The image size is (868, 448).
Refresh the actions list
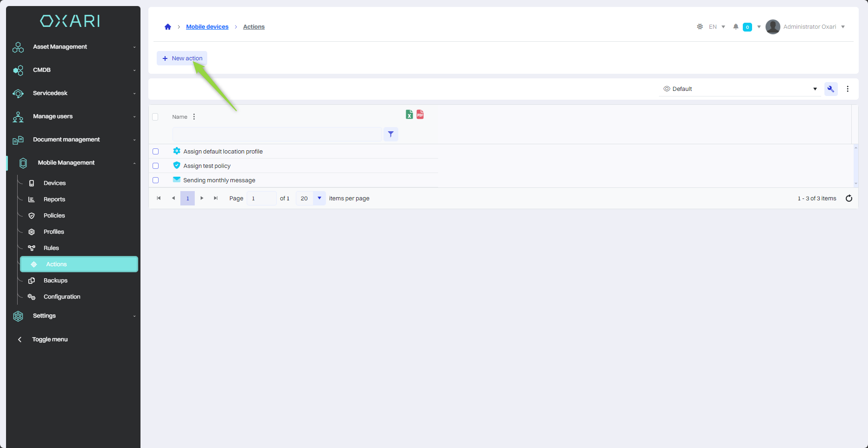[849, 198]
